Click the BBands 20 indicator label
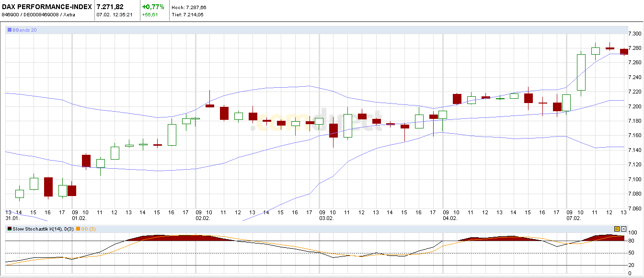644x278 pixels. point(24,30)
